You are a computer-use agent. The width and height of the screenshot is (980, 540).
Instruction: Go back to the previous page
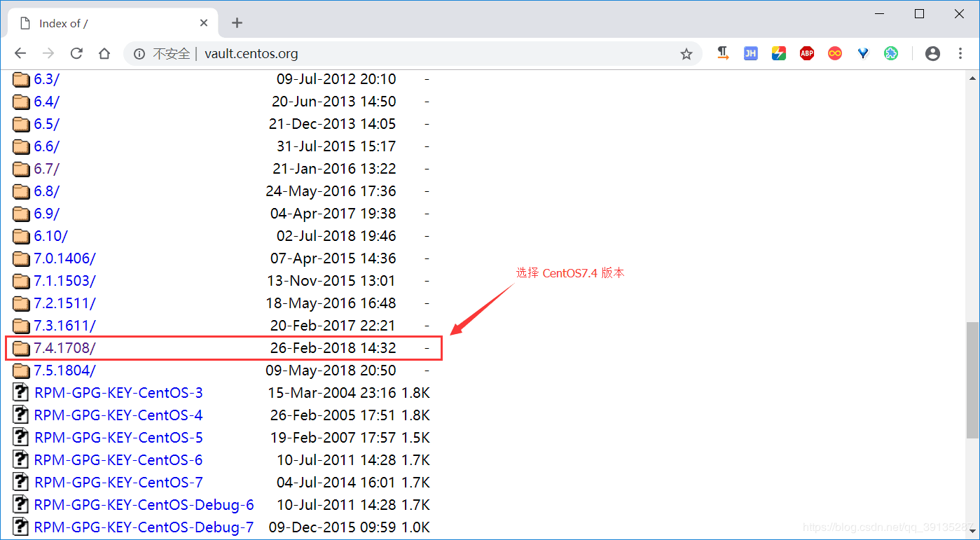coord(20,53)
